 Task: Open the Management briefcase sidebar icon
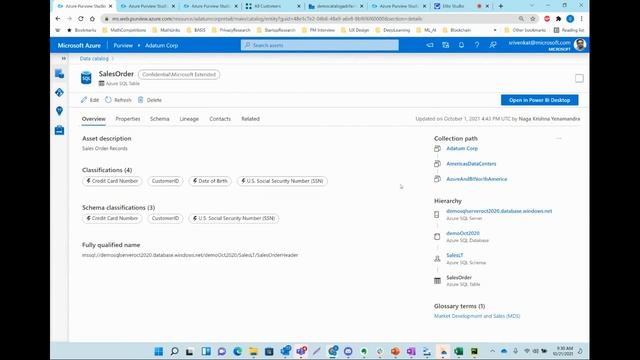59,130
